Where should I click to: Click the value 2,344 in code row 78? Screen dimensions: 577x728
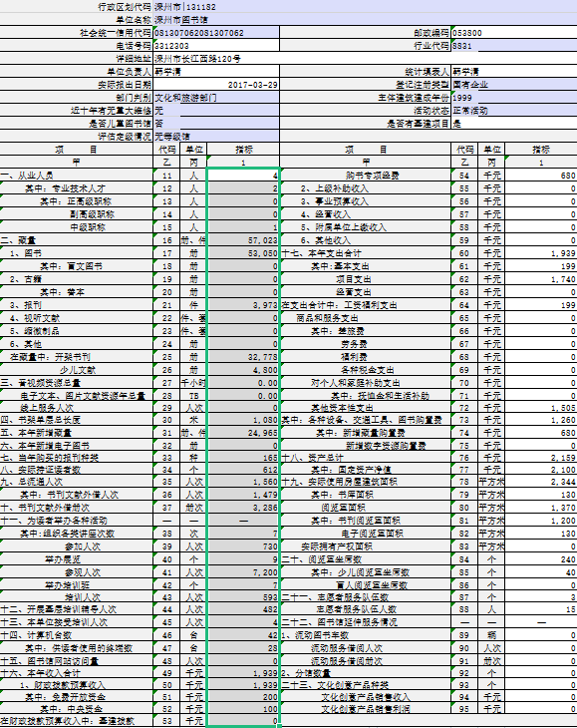pyautogui.click(x=541, y=482)
